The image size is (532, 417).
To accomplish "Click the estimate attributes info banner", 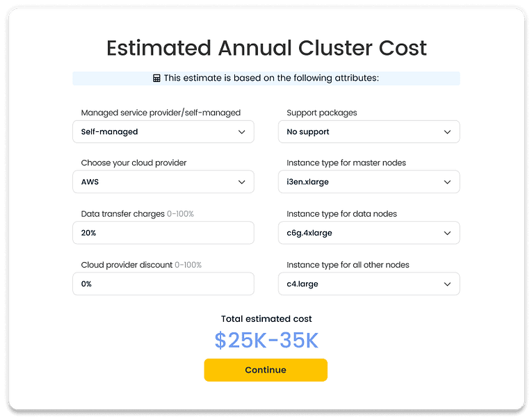I will [x=266, y=79].
